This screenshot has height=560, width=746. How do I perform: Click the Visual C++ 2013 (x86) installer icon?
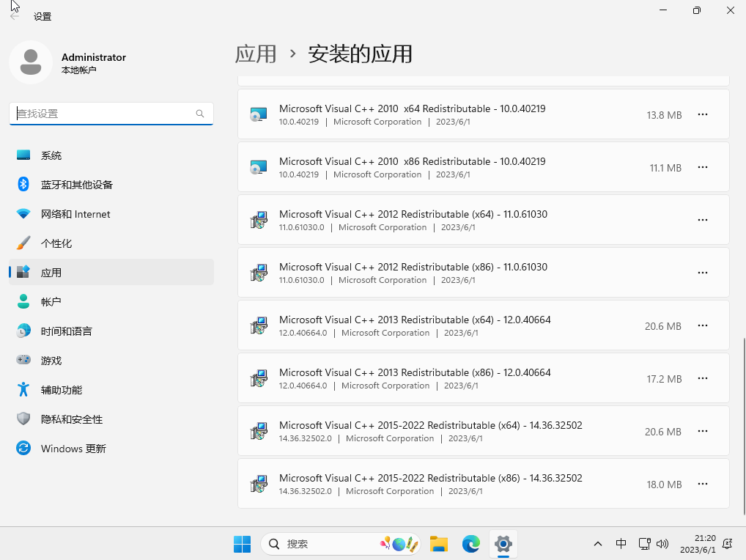(x=259, y=379)
